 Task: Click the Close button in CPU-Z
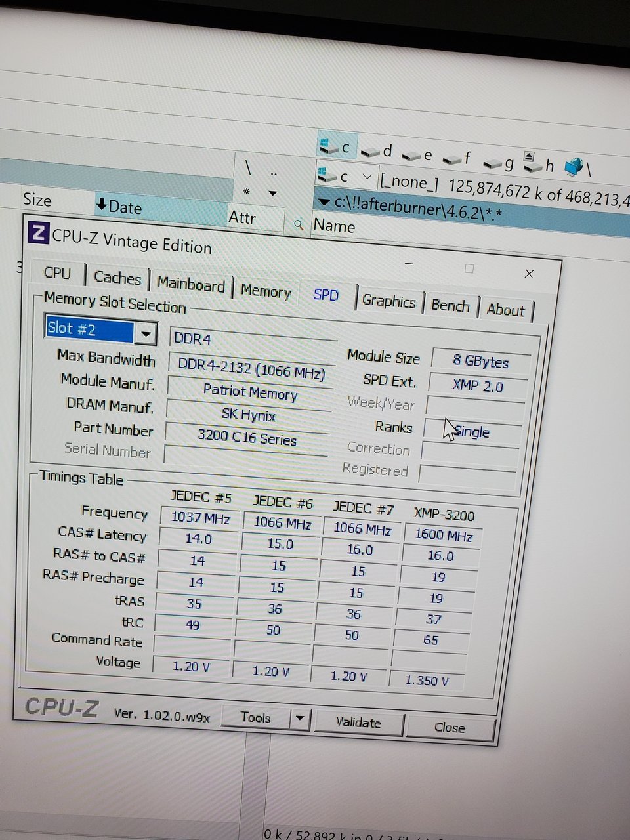450,727
